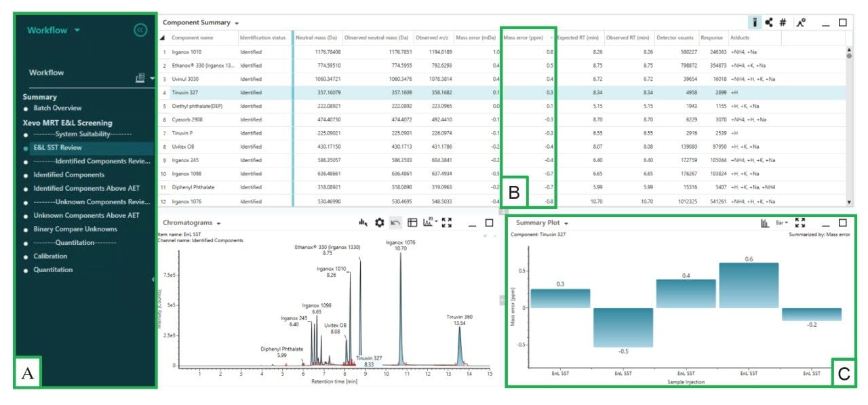Click the hash (#) count icon
The image size is (868, 405).
783,22
